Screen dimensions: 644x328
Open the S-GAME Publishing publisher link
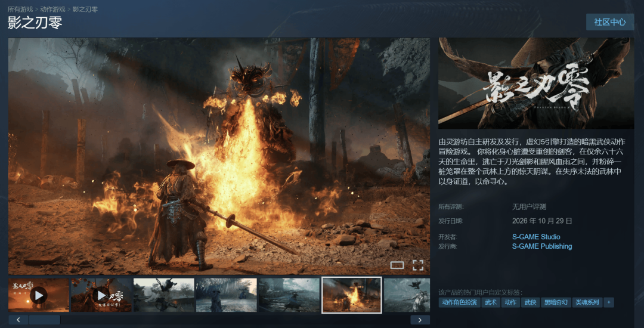click(541, 246)
